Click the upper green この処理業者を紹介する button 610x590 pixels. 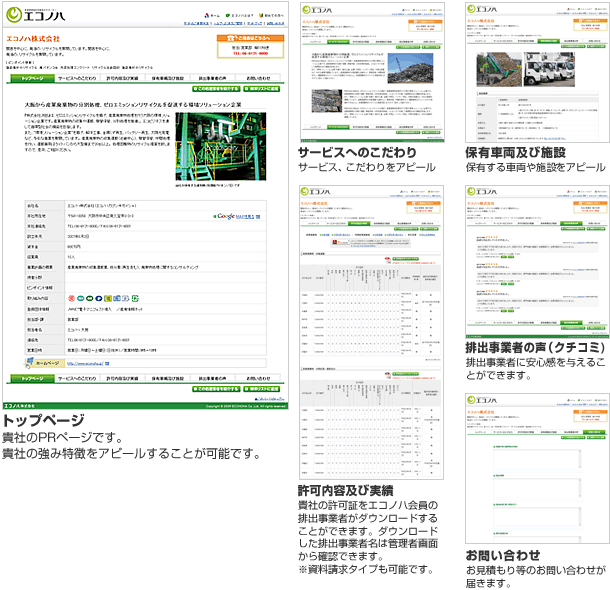pyautogui.click(x=216, y=89)
